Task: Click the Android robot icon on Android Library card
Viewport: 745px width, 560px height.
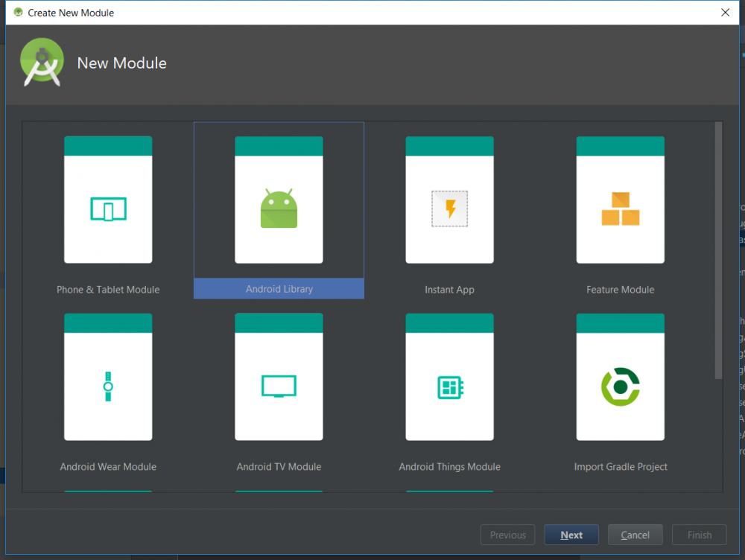Action: (x=279, y=209)
